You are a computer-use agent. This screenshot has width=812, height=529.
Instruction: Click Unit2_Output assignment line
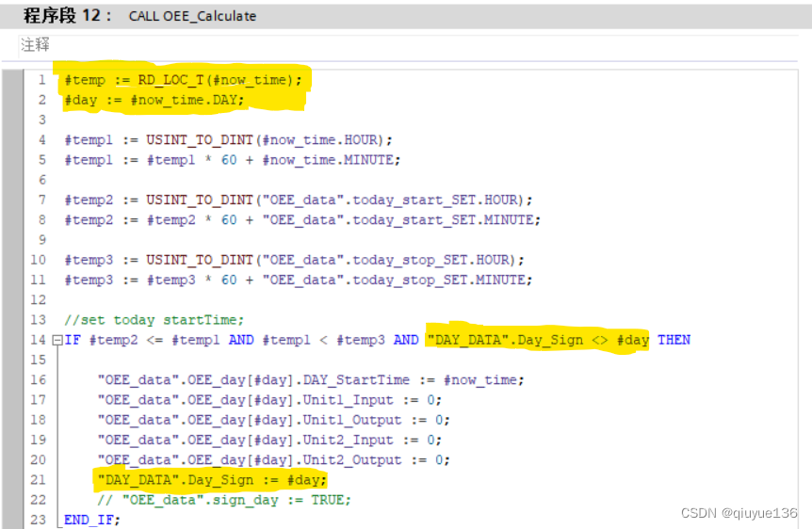[x=273, y=460]
